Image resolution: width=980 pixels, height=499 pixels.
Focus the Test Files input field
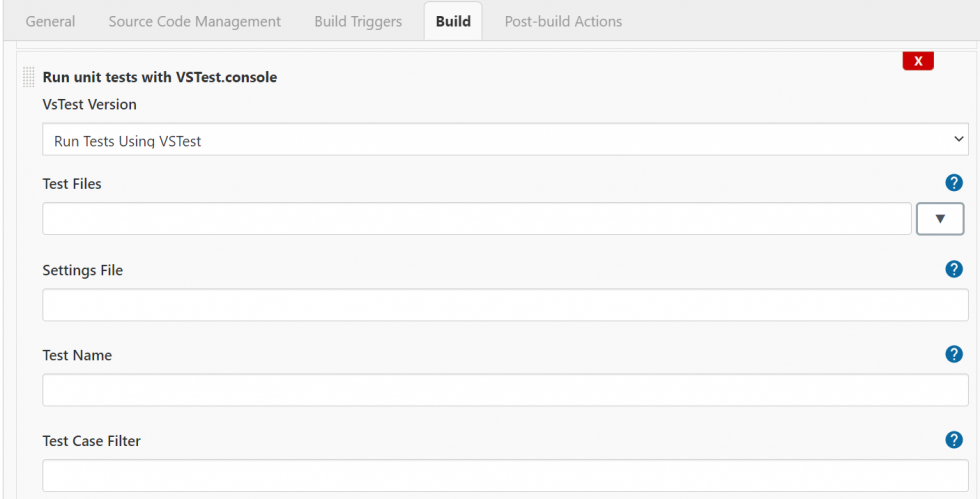476,219
